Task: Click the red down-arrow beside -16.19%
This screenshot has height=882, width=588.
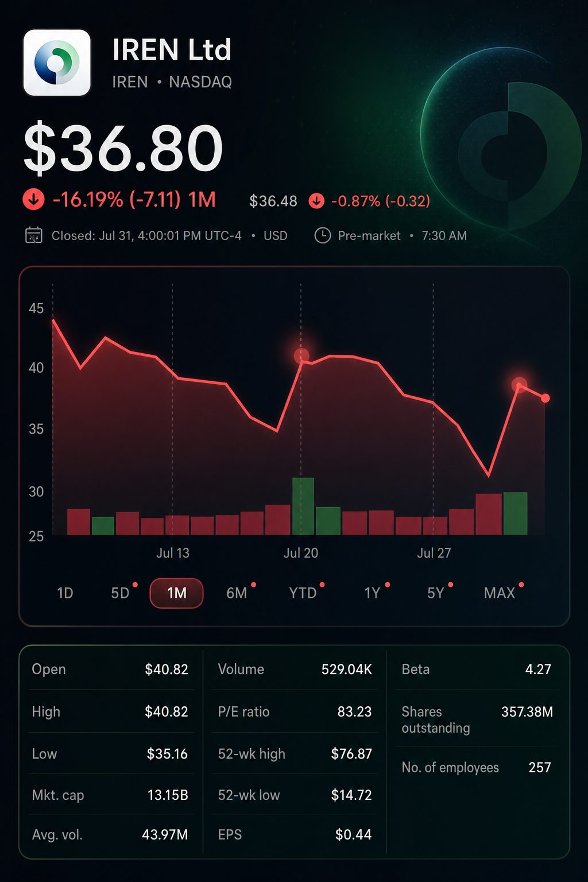Action: tap(33, 200)
